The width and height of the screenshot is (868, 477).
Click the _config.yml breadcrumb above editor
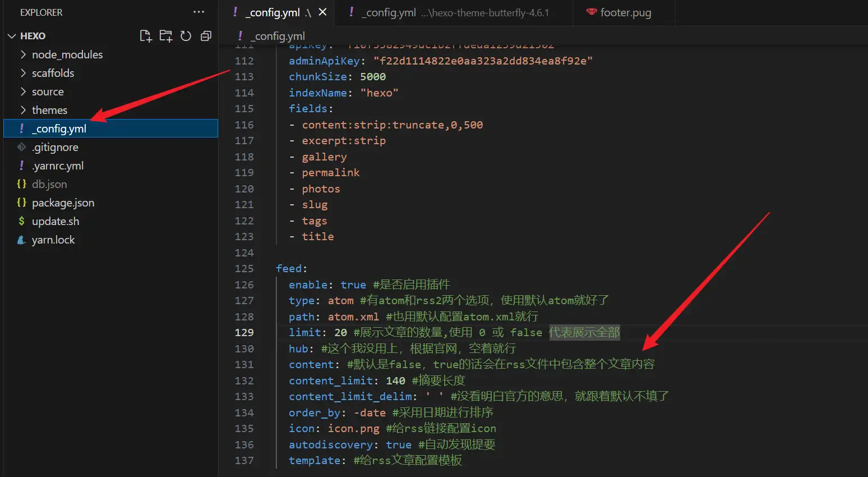[x=279, y=36]
